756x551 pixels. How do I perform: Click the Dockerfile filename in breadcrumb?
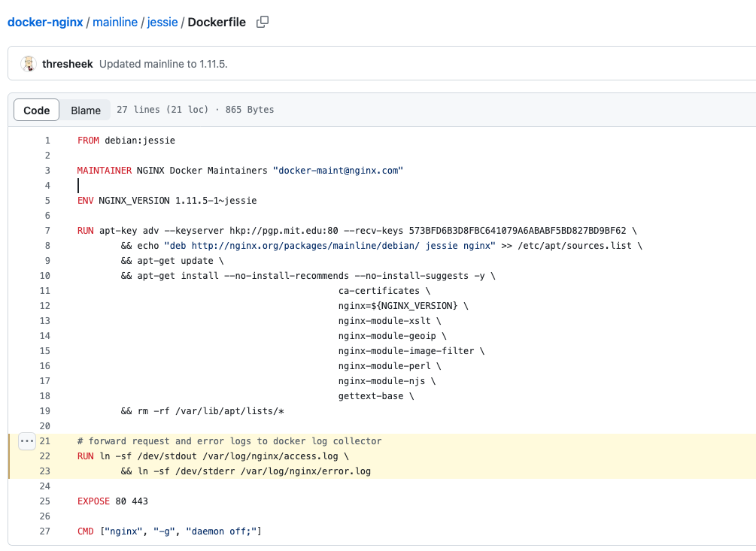(x=217, y=22)
